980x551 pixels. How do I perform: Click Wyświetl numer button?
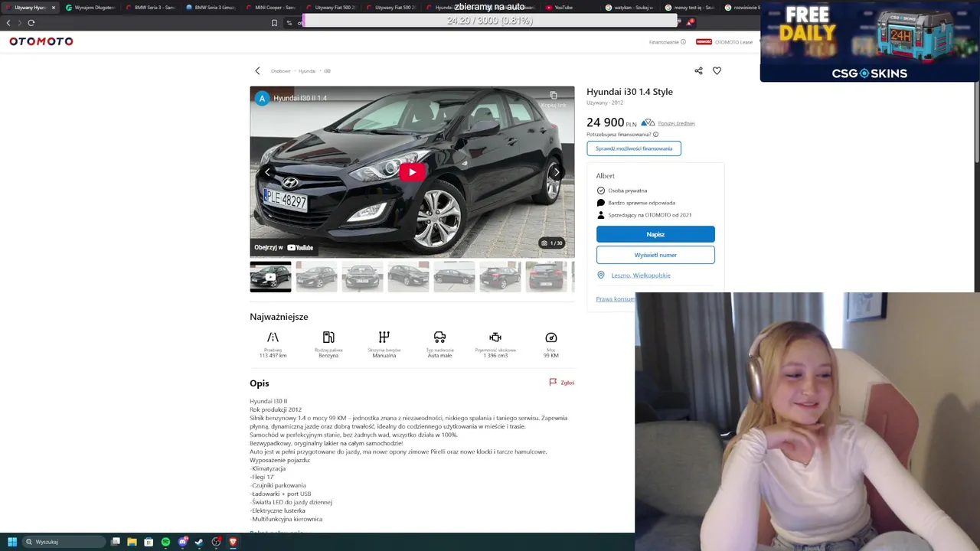click(655, 255)
